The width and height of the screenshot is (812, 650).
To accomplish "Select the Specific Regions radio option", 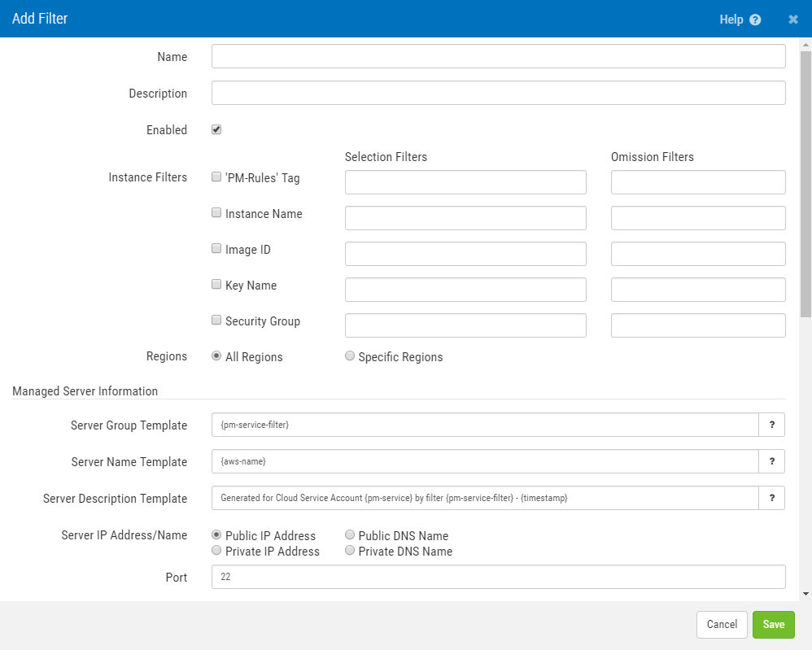I will tap(350, 356).
